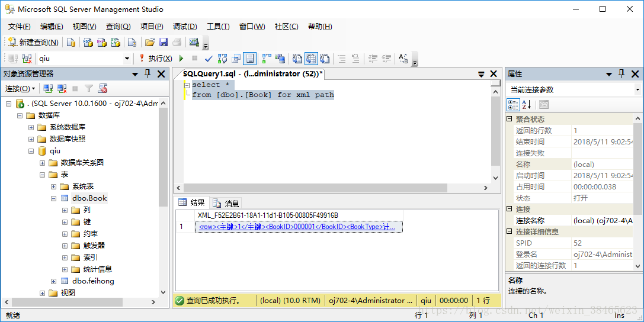The height and width of the screenshot is (322, 644).
Task: Collapse the select statement outline in editor
Action: [x=187, y=85]
